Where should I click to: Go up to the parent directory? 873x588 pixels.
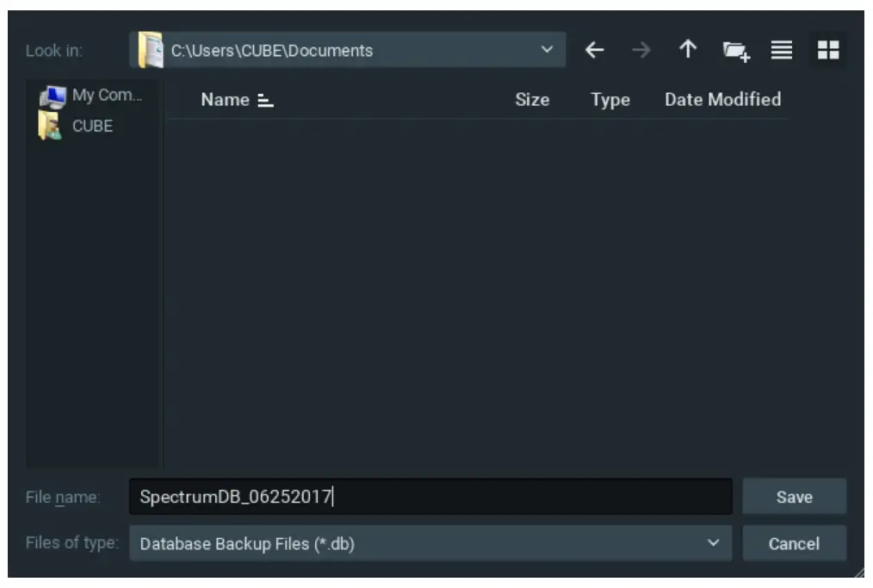click(x=687, y=49)
